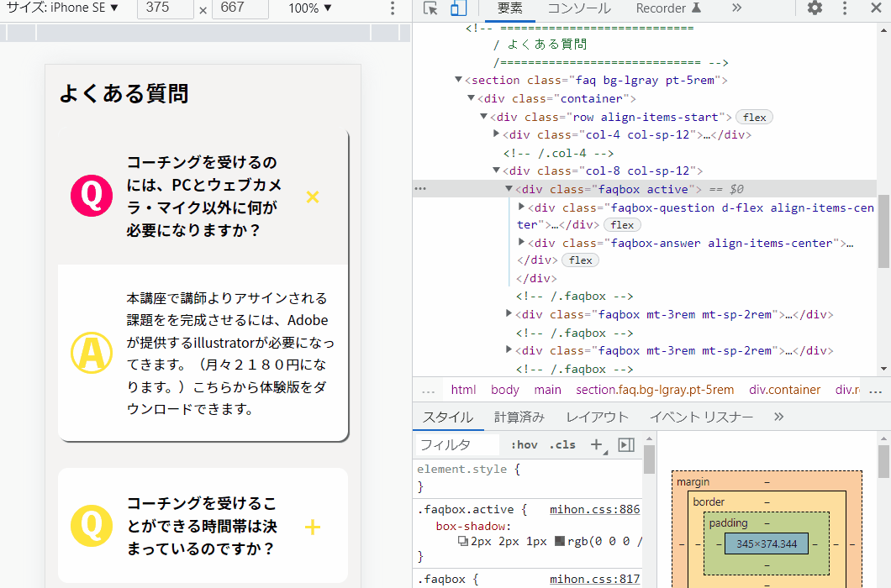Click the flex badge on faqbox-answer

pyautogui.click(x=580, y=260)
